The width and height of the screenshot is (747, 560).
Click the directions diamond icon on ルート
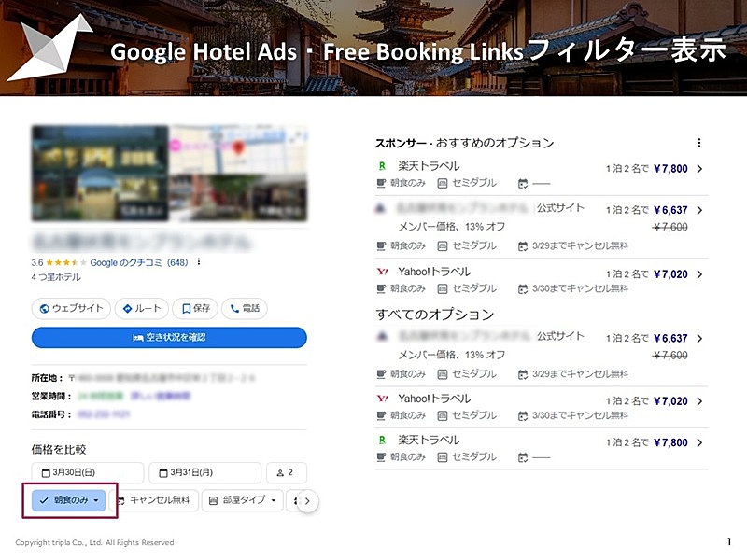pyautogui.click(x=127, y=309)
